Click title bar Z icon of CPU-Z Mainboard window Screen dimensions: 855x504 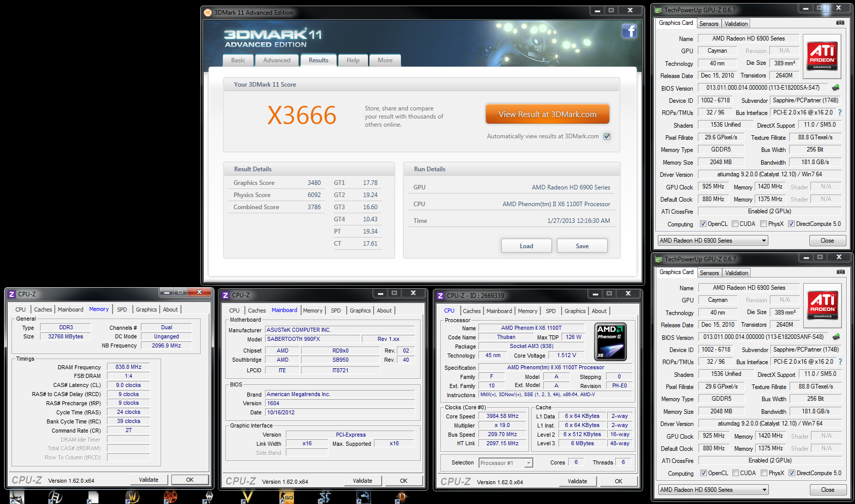tap(226, 295)
